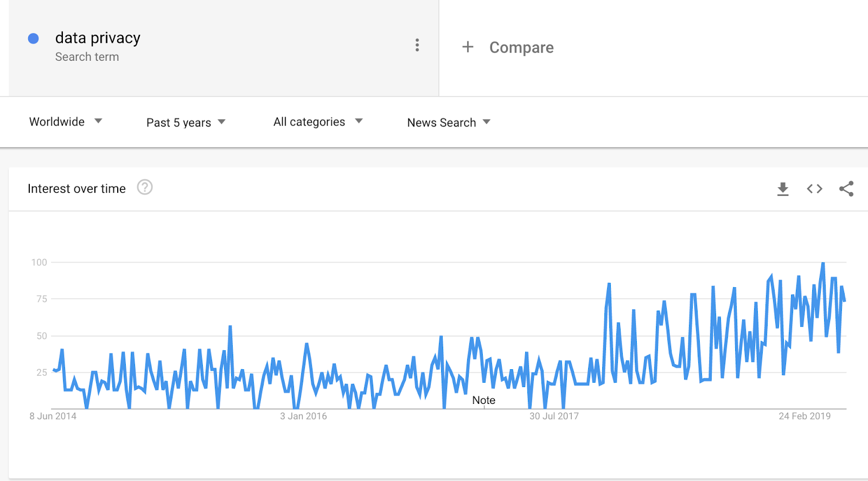Image resolution: width=868 pixels, height=481 pixels.
Task: Click the 24 Feb 2019 axis label
Action: click(805, 416)
